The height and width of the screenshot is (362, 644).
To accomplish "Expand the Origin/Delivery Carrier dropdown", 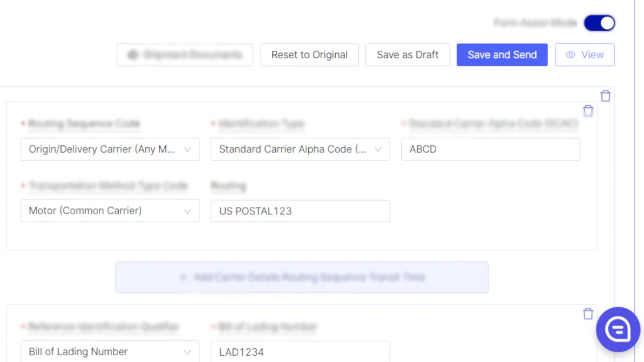I will 110,149.
